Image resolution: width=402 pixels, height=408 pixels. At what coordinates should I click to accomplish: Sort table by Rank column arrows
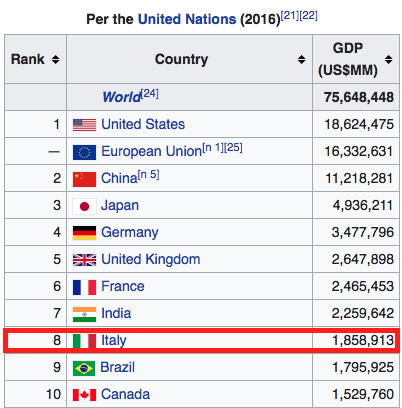click(55, 59)
